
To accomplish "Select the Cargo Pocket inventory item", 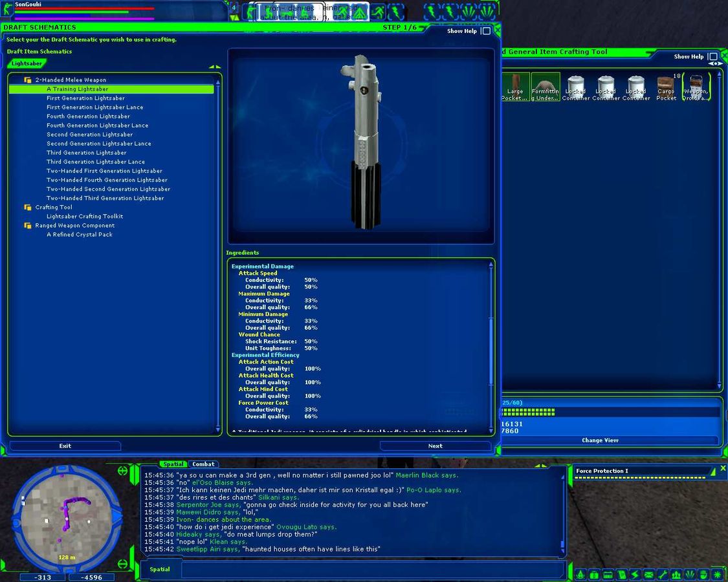I will point(666,87).
